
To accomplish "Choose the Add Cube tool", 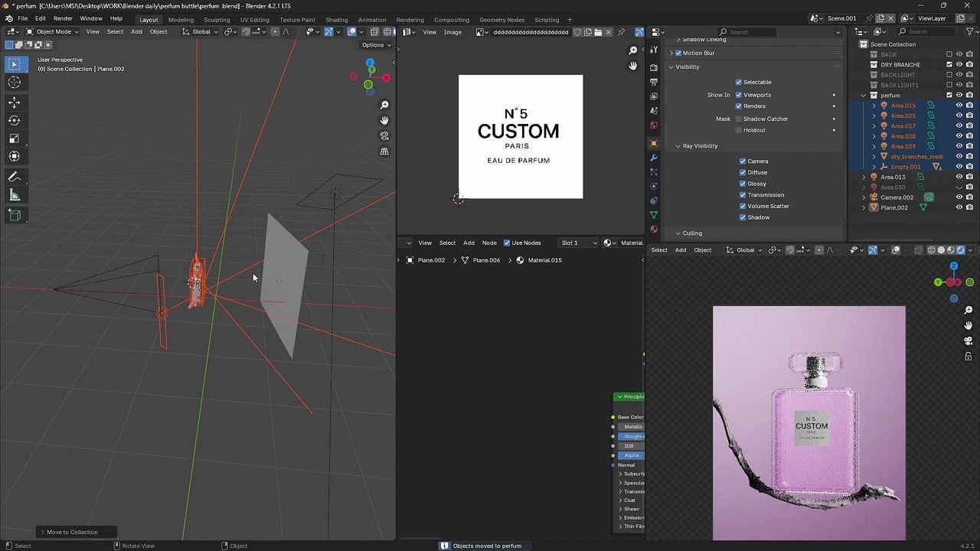I will (15, 216).
